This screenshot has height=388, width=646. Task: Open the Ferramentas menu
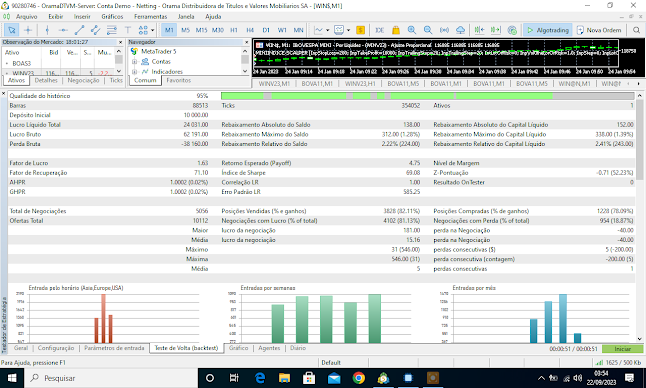click(150, 16)
